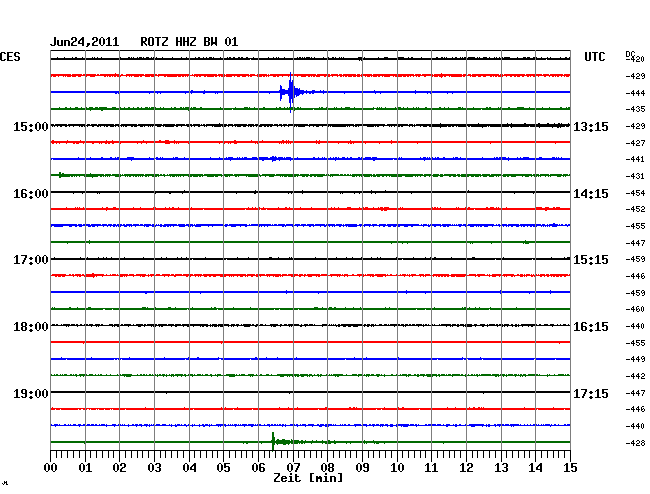Click minute label 08 on the time axis
Viewport: 650px width, 494px height.
(327, 468)
